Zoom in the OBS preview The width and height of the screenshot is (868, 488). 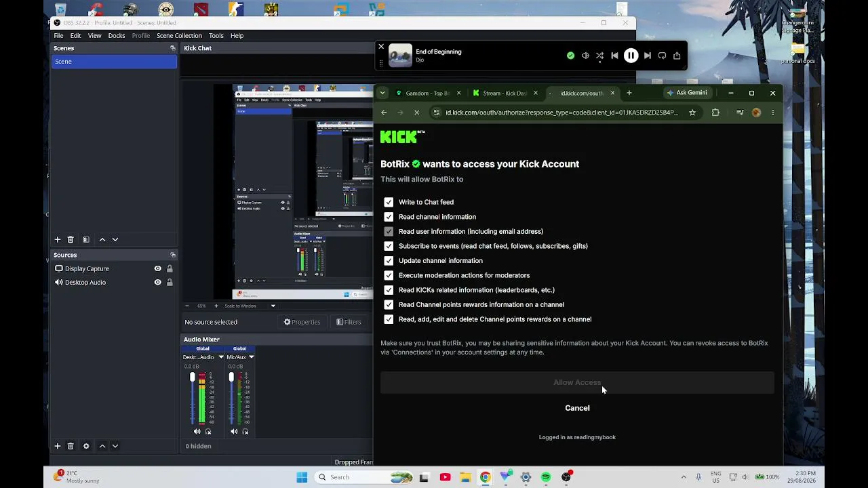[x=216, y=306]
